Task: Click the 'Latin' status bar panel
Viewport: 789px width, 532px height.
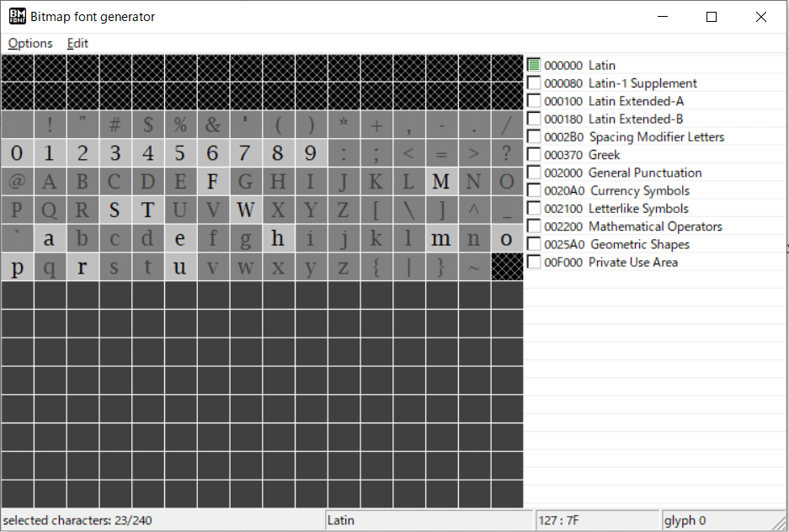Action: click(429, 520)
